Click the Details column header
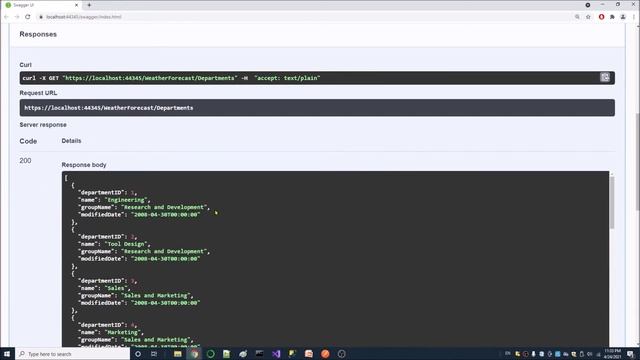Viewport: 640px width, 360px height. click(x=71, y=141)
